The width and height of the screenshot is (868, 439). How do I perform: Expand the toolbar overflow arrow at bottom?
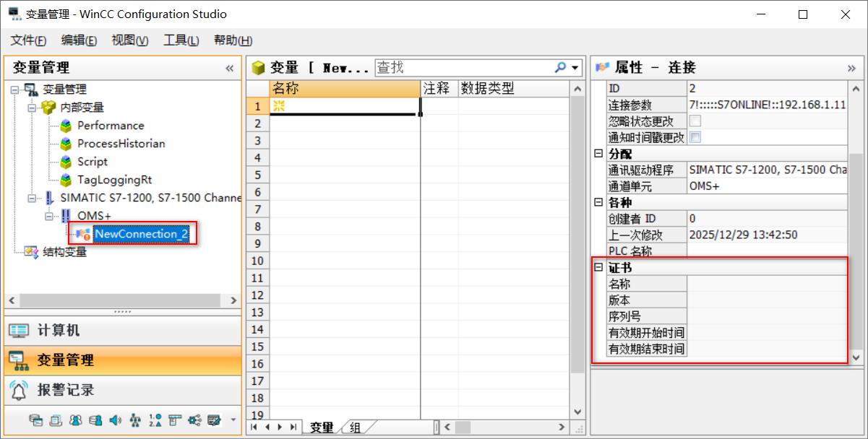(233, 420)
